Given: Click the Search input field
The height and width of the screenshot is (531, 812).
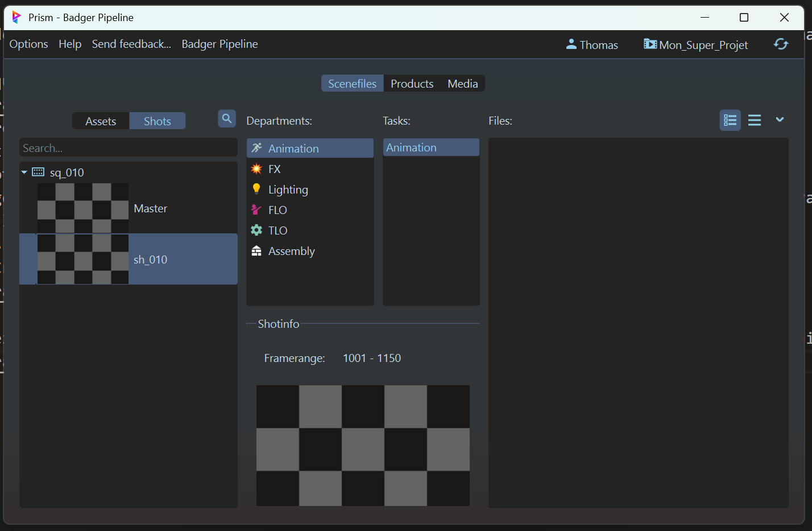Looking at the screenshot, I should (x=128, y=148).
